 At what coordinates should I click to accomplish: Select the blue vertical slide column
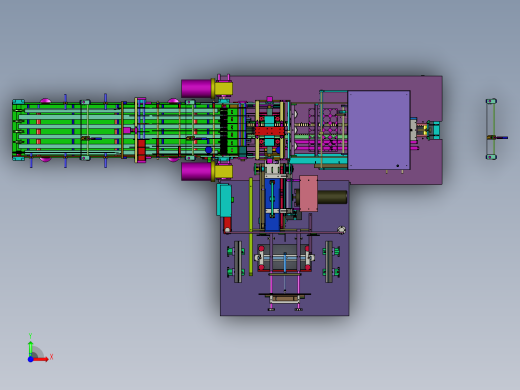[272, 206]
